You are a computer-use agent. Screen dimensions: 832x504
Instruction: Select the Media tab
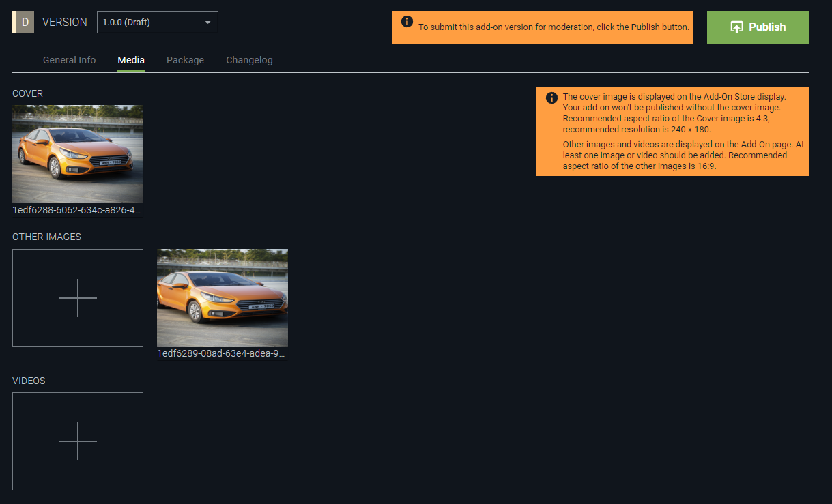click(x=131, y=60)
